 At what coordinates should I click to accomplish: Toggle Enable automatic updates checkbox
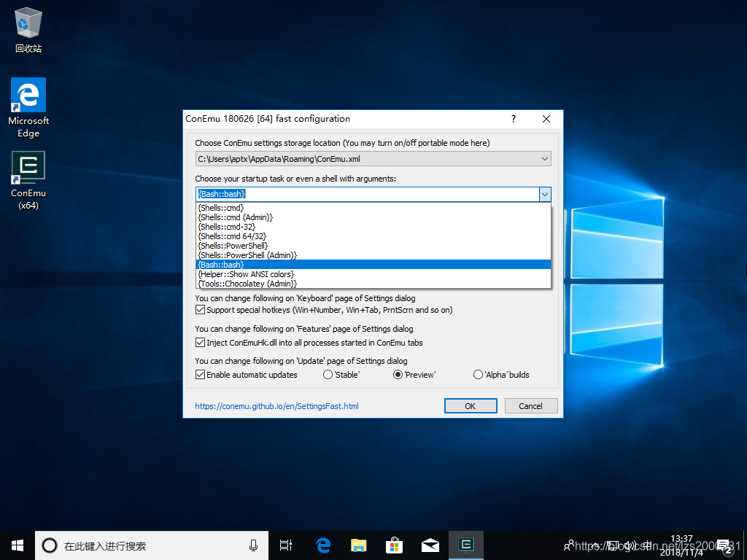tap(200, 375)
